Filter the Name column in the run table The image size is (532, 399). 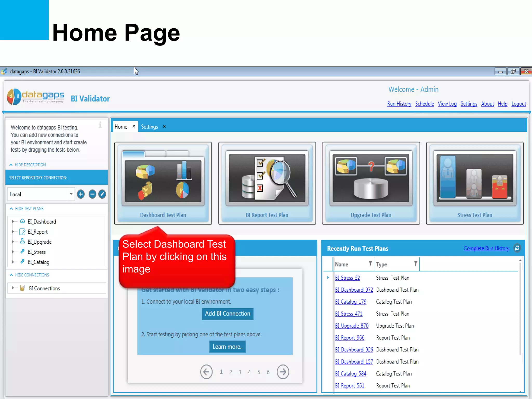coord(370,264)
